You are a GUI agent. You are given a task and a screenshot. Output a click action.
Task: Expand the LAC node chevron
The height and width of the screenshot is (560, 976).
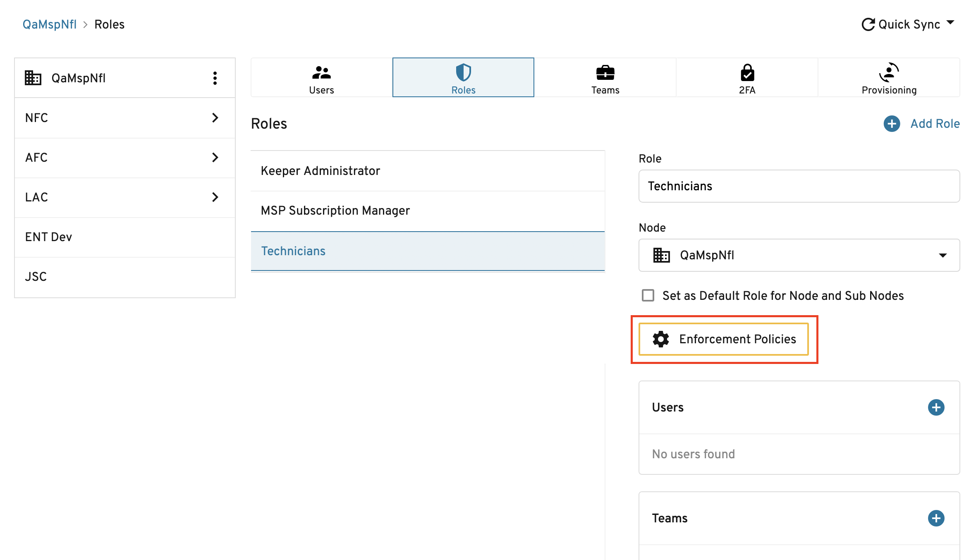point(215,197)
